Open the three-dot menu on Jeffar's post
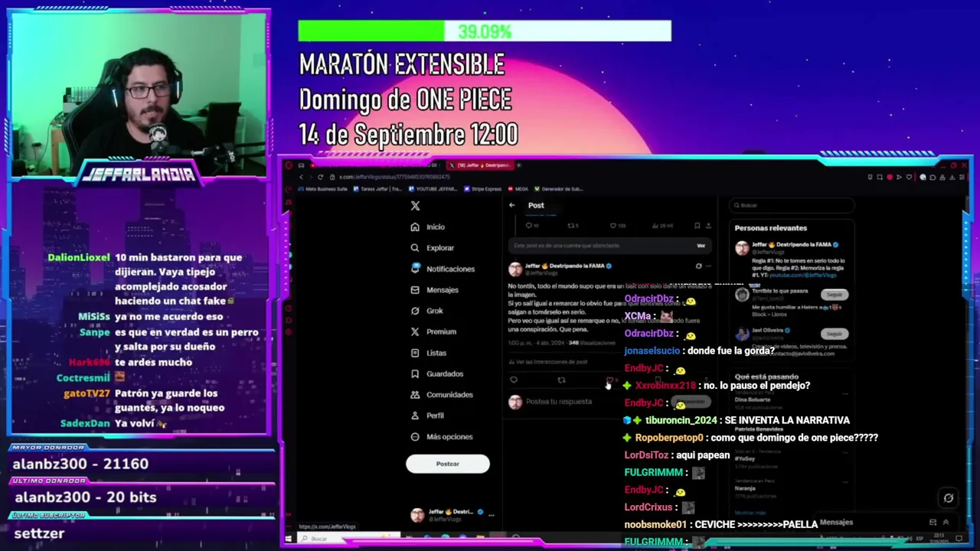The image size is (980, 551). click(x=709, y=266)
